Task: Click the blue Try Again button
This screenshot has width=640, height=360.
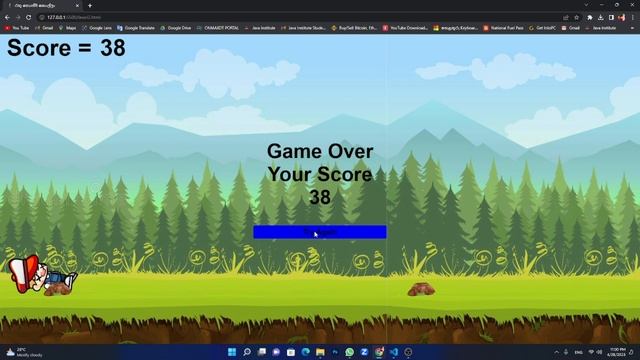Action: [x=320, y=232]
